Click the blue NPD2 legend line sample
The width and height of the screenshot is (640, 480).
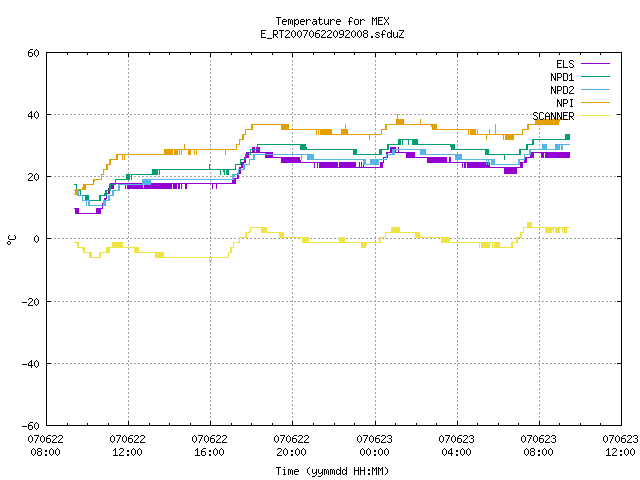[x=595, y=90]
